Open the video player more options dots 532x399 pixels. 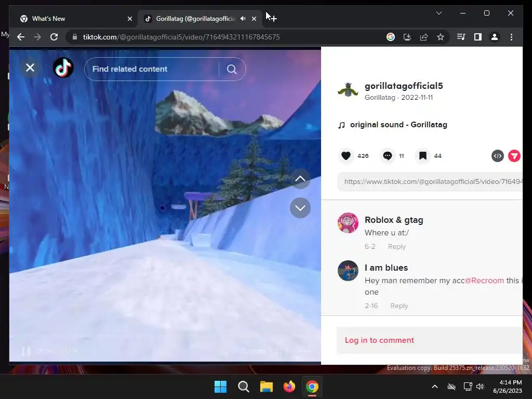pyautogui.click(x=304, y=351)
